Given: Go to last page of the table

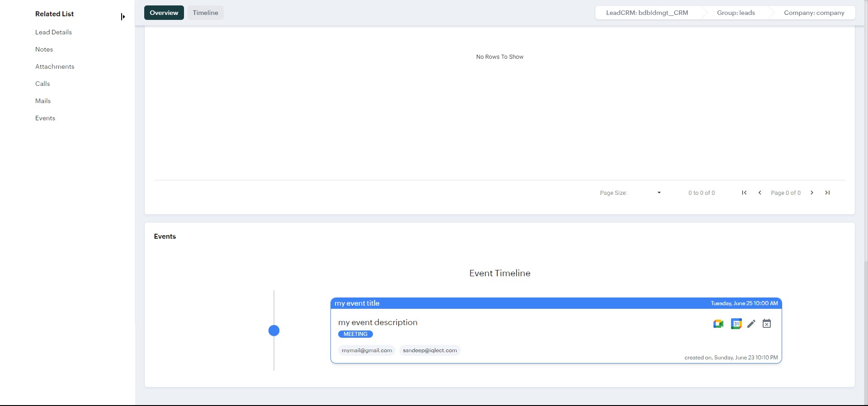Looking at the screenshot, I should [827, 193].
